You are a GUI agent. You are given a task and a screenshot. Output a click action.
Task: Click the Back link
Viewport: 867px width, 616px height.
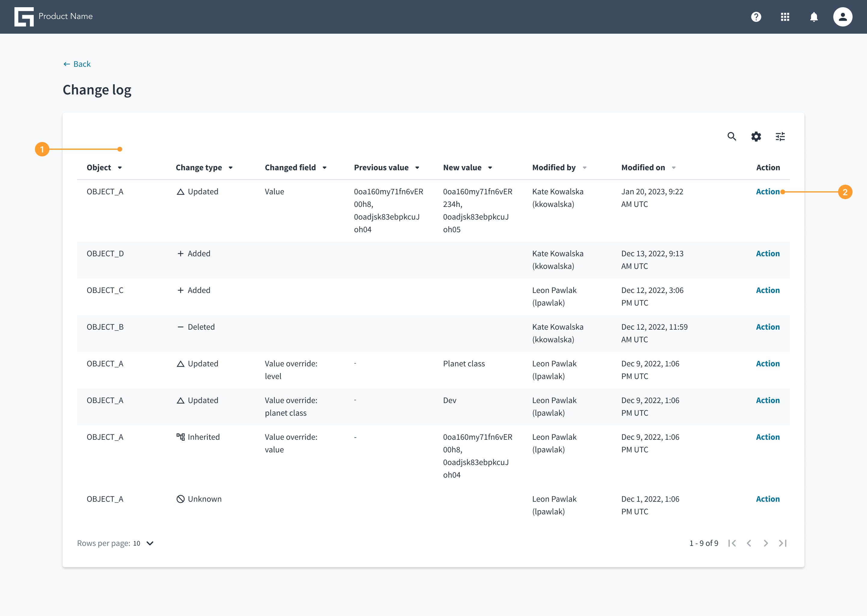click(x=77, y=64)
